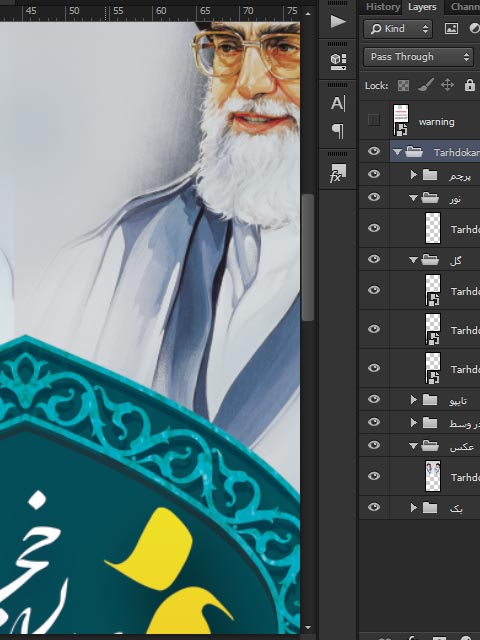Hide the layer inside نور group
Viewport: 480px width, 640px height.
(x=373, y=228)
